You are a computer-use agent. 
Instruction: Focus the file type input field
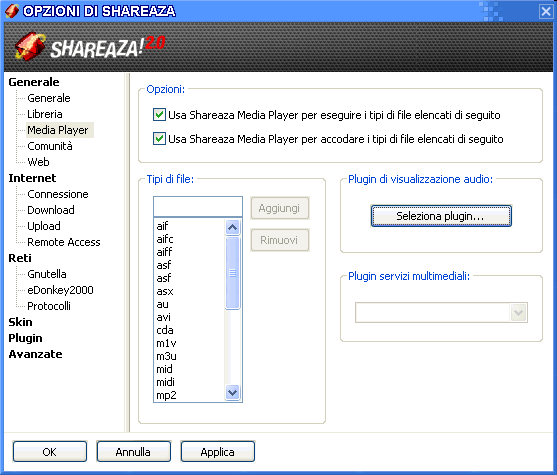point(198,206)
